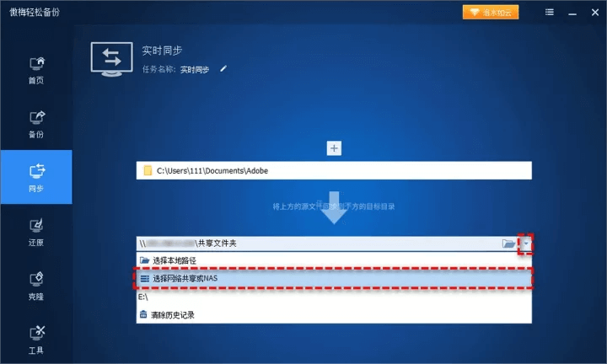The image size is (607, 364).
Task: Choose 选择本地路径 from dropdown list
Action: click(x=334, y=260)
